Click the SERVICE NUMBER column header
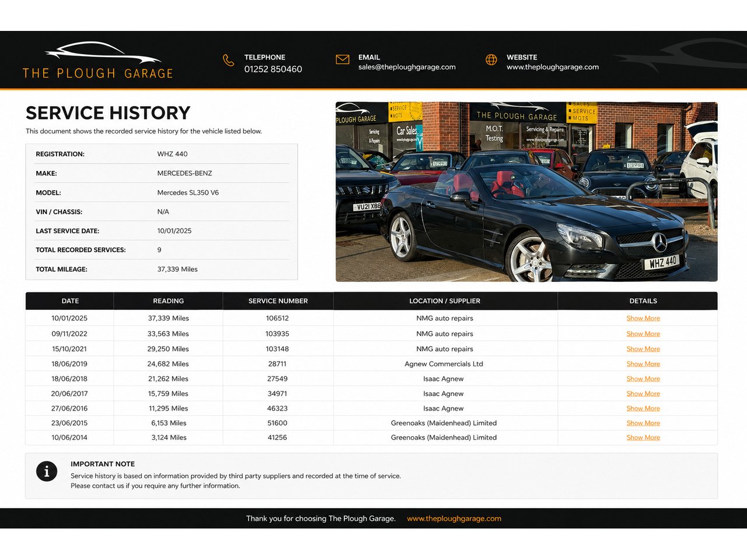Image resolution: width=747 pixels, height=560 pixels. tap(278, 301)
